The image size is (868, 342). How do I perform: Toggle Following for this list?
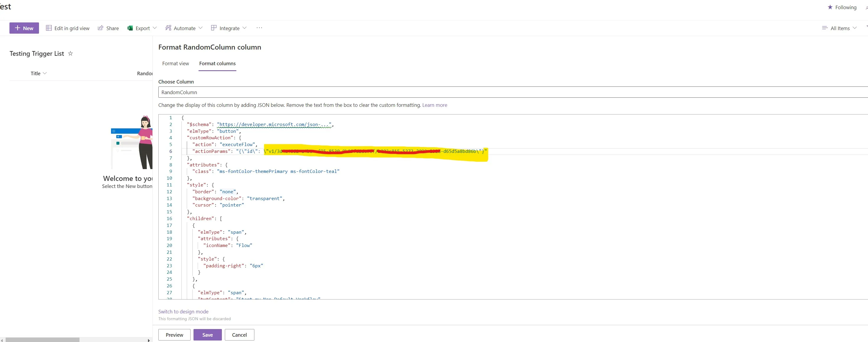pyautogui.click(x=842, y=7)
